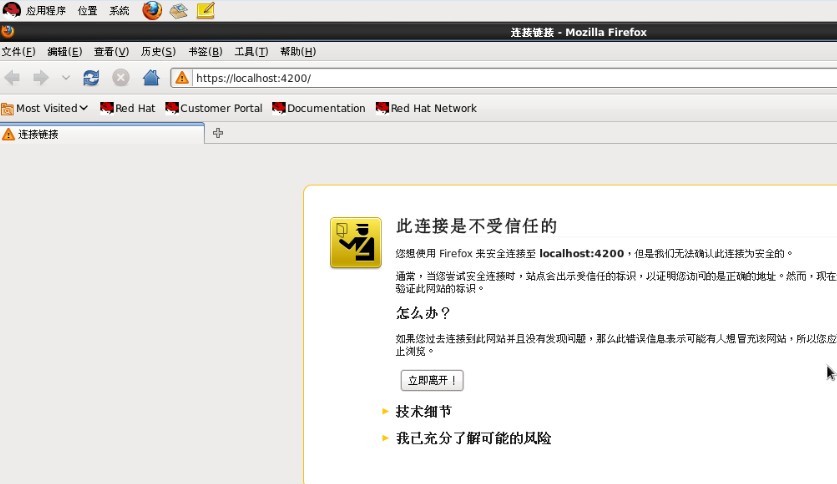Select the 连接链接 tab
This screenshot has height=484, width=837.
pyautogui.click(x=101, y=134)
